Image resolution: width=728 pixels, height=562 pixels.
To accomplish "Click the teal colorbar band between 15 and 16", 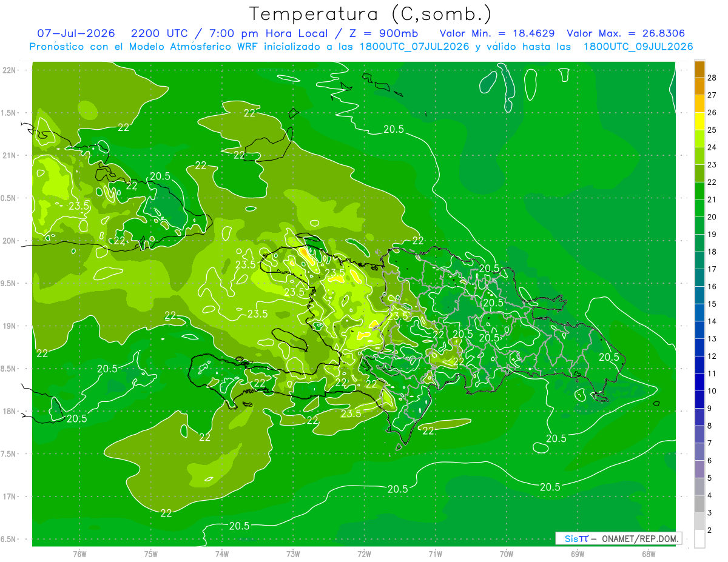I will coord(699,295).
